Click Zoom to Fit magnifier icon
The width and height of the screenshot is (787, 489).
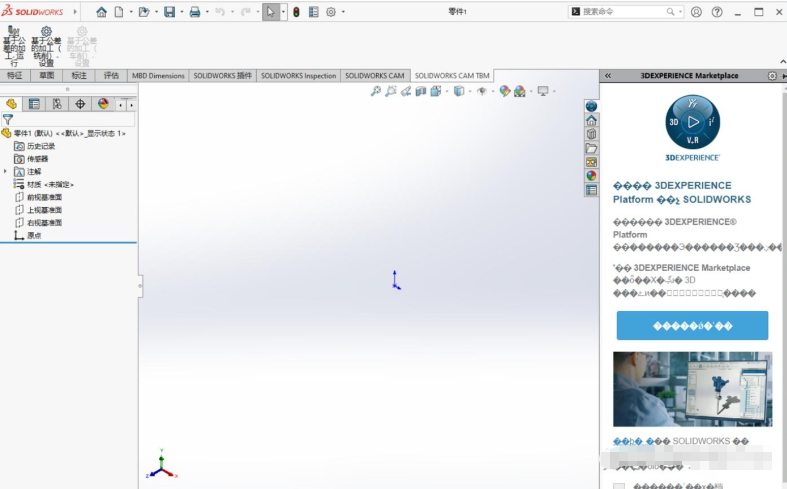375,91
